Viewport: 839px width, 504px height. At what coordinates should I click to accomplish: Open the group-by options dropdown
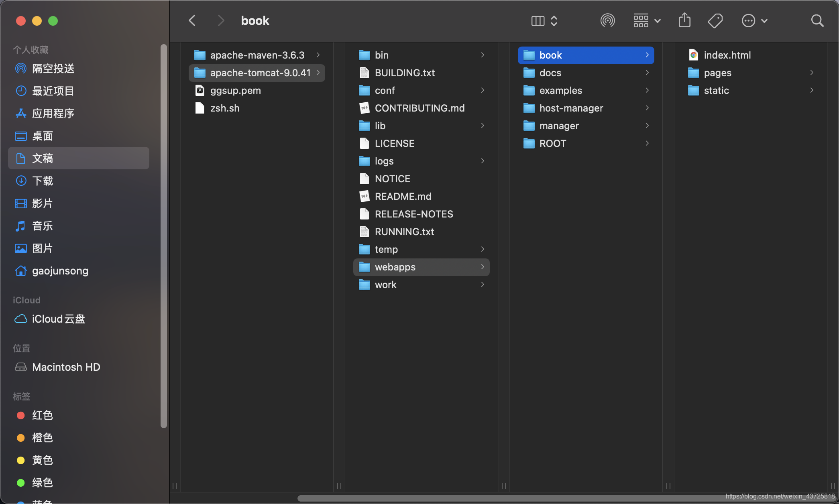[x=647, y=20]
